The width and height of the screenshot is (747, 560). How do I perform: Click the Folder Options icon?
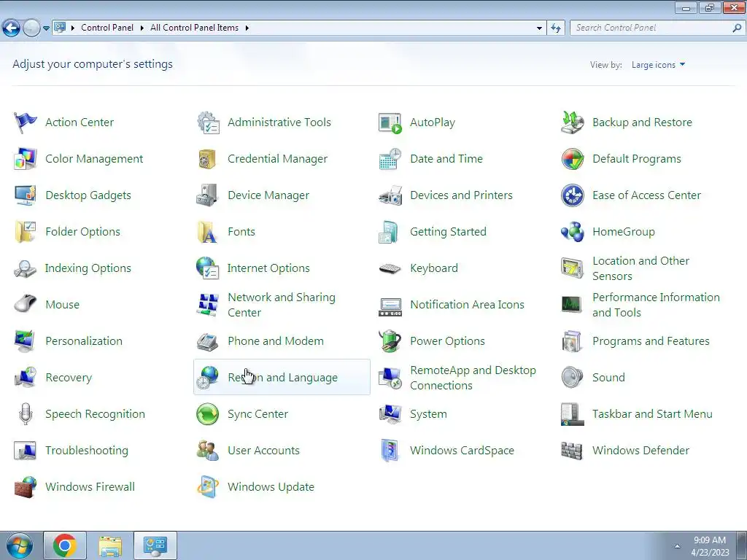coord(26,232)
